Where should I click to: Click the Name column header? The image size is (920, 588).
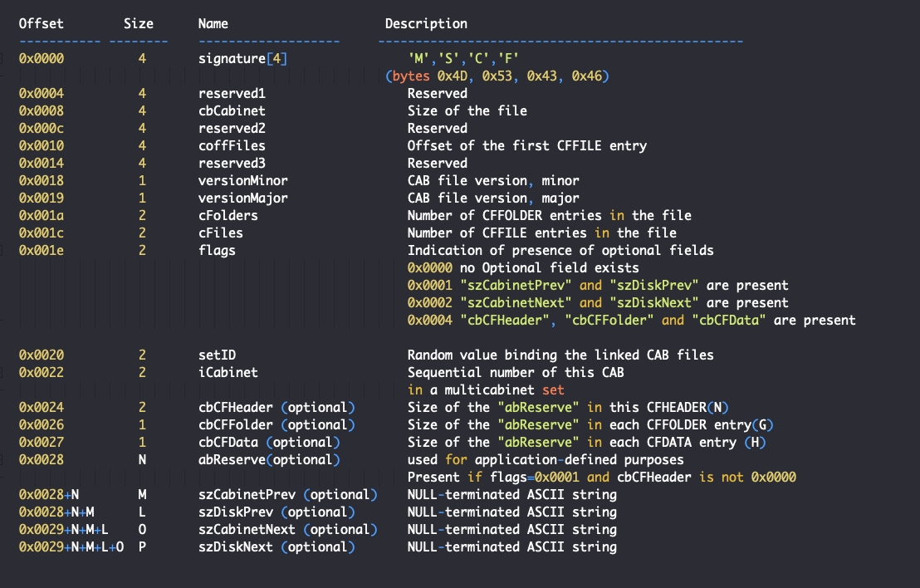tap(213, 23)
